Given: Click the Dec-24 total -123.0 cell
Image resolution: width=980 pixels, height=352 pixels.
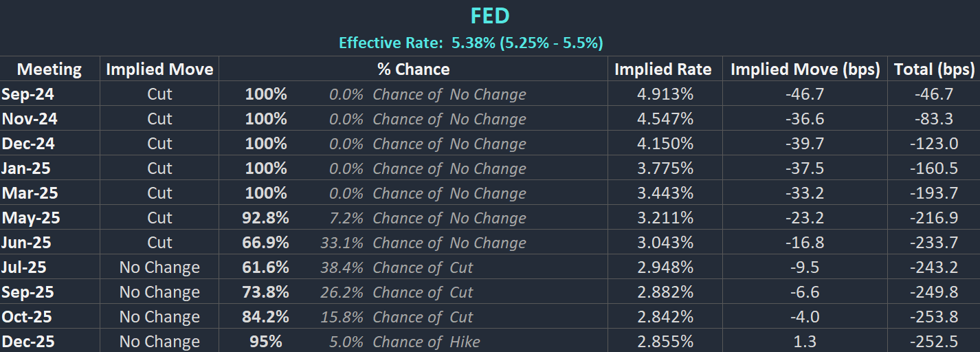Looking at the screenshot, I should click(x=934, y=144).
